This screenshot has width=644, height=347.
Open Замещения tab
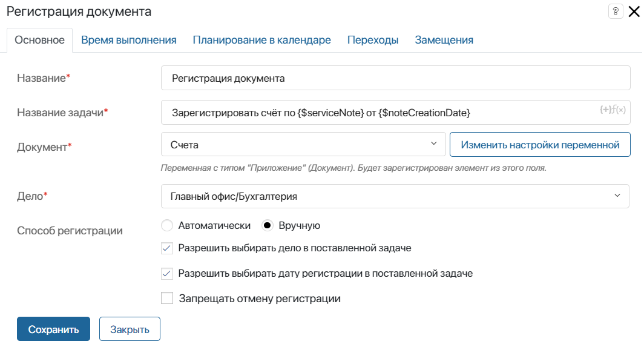(x=444, y=40)
